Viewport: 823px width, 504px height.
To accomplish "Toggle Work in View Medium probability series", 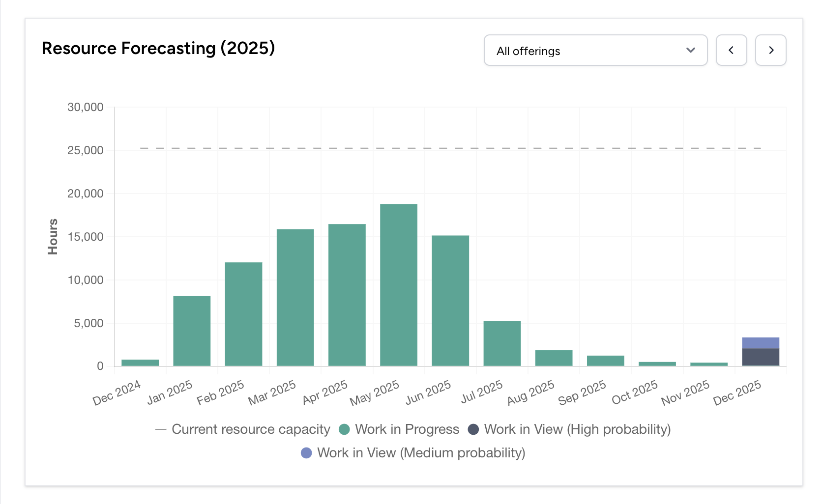I will (306, 452).
